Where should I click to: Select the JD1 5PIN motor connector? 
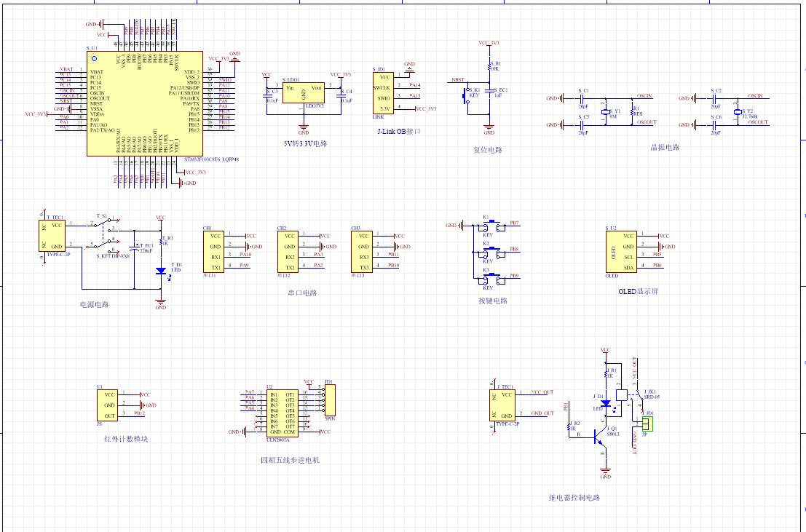click(330, 400)
